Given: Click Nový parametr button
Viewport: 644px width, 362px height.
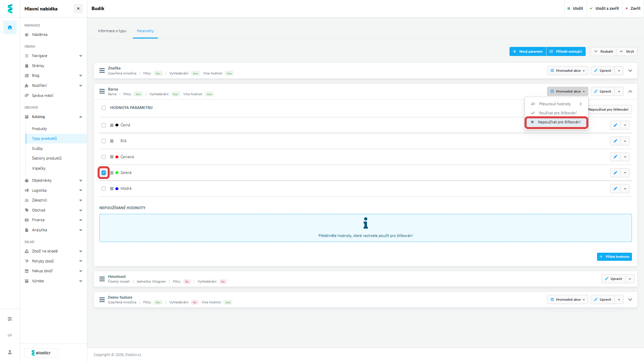Looking at the screenshot, I should (528, 52).
